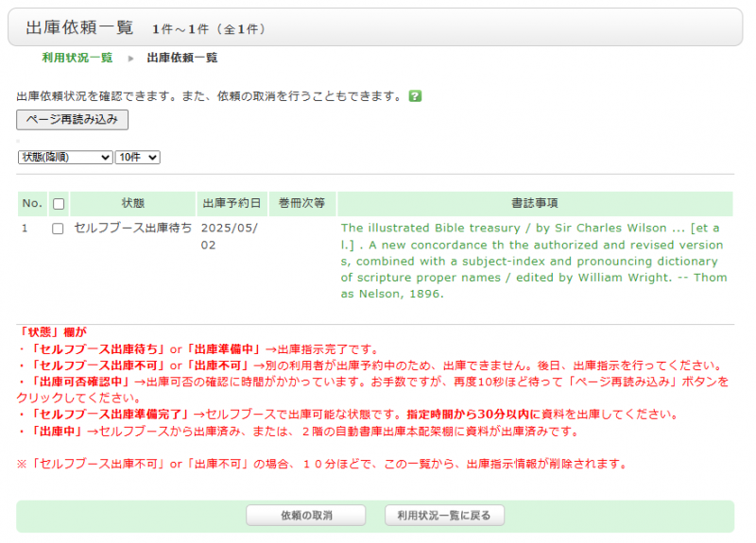Click the 「状態」欄が legend heading
756x543 pixels.
(x=52, y=332)
